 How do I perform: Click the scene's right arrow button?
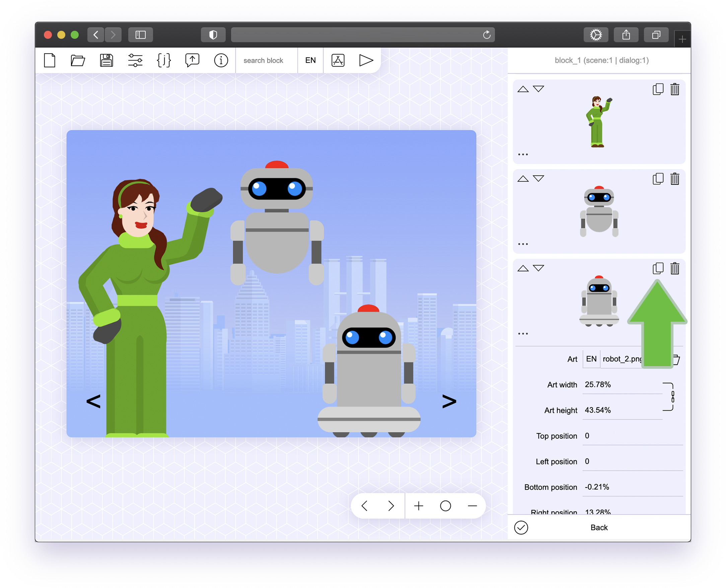point(449,402)
